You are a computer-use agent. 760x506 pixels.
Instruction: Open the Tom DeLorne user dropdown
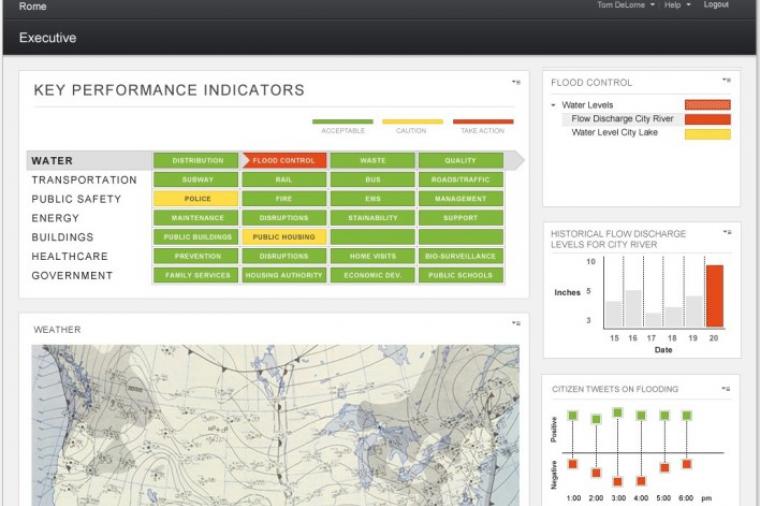pyautogui.click(x=626, y=5)
